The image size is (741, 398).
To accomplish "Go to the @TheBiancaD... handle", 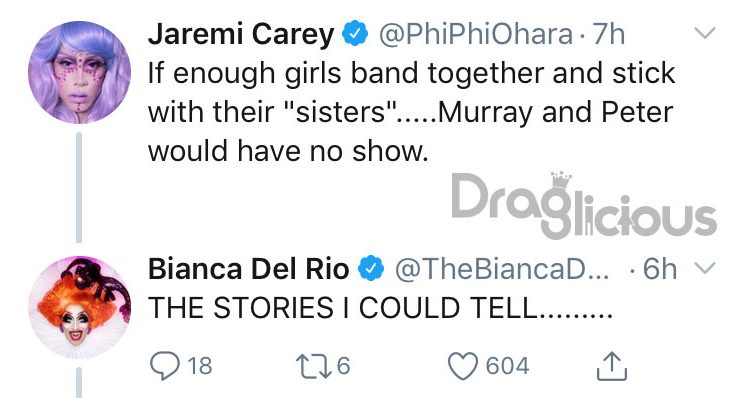I will tap(502, 269).
